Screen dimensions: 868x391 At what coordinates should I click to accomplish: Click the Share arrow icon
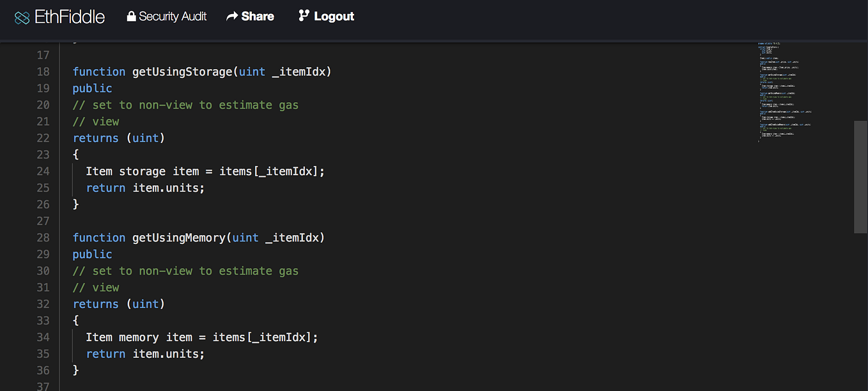tap(231, 15)
